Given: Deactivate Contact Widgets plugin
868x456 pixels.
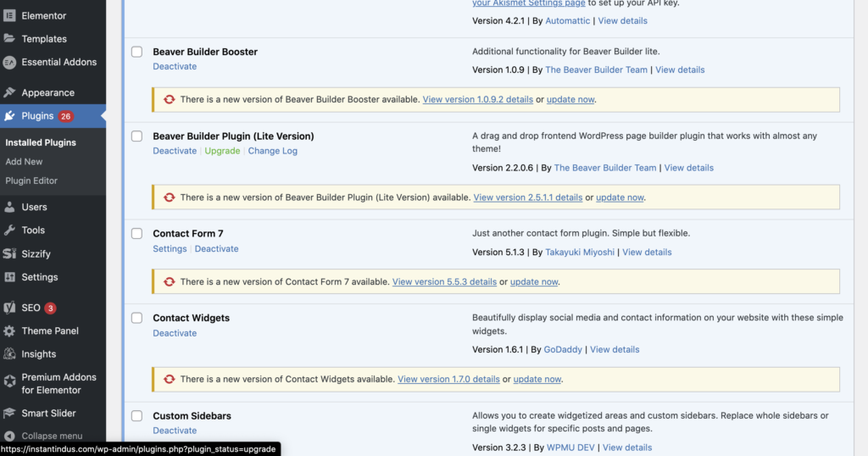Looking at the screenshot, I should click(x=175, y=333).
